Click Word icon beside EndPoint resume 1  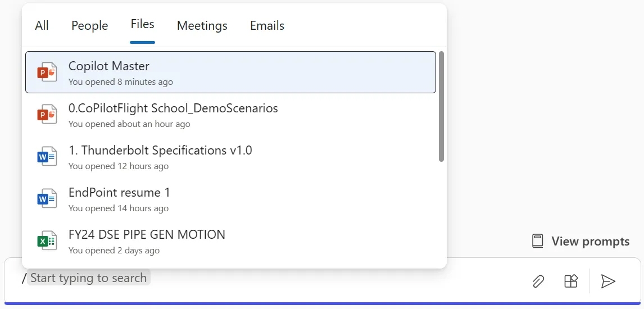[47, 199]
